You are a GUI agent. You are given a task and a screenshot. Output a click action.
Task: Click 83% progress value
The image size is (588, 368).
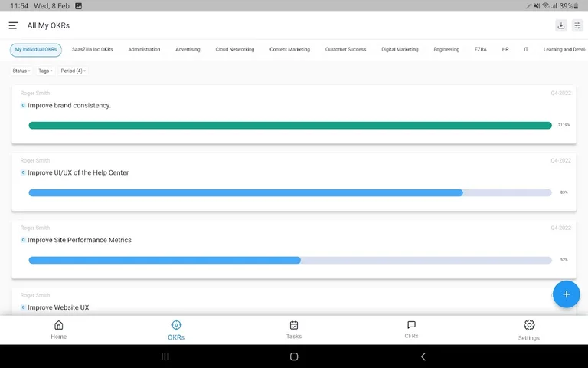(564, 192)
